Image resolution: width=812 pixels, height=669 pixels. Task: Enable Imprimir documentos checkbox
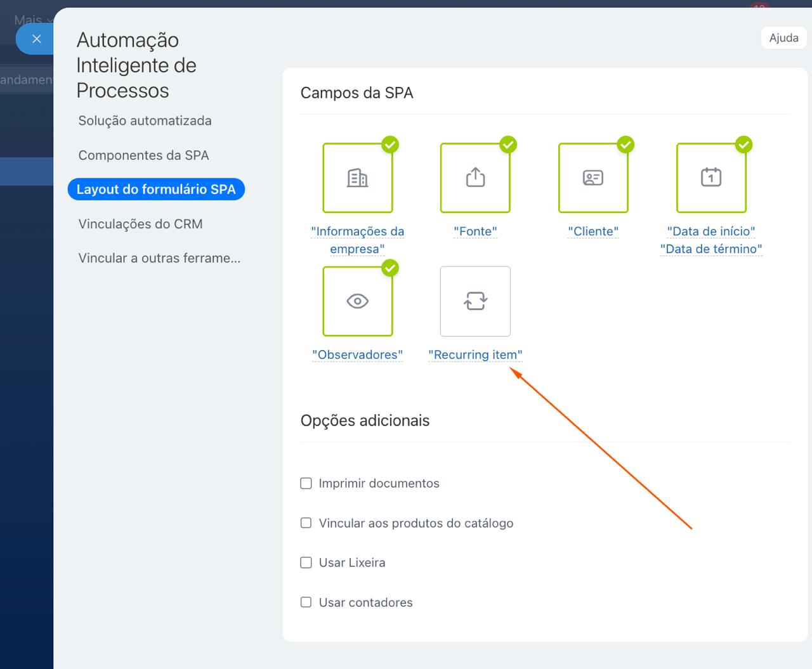coord(306,484)
